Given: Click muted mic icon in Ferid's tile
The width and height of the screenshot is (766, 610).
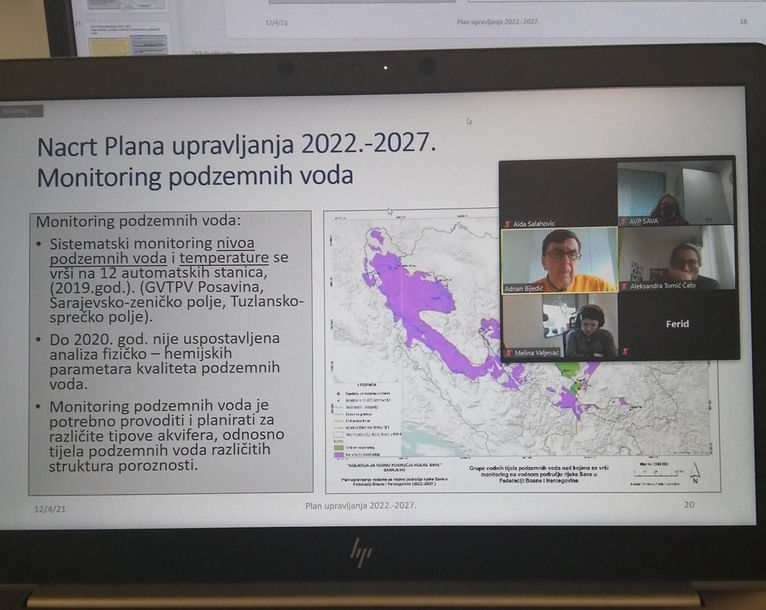Looking at the screenshot, I should click(625, 352).
